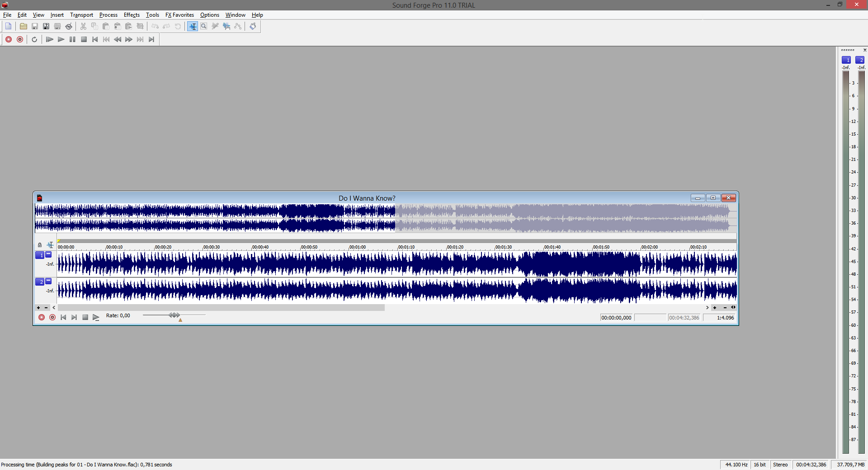Go to end in the main transport bar
The height and width of the screenshot is (470, 868).
tap(151, 39)
